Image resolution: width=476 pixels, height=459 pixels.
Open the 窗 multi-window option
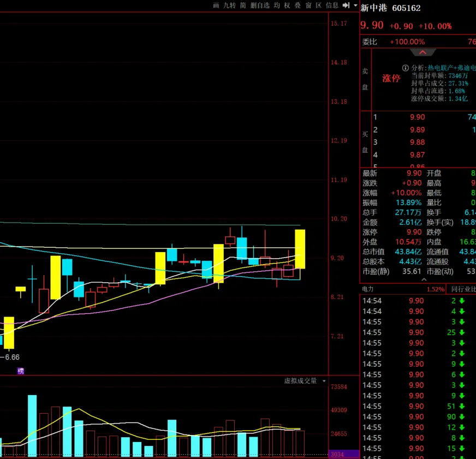[308, 5]
